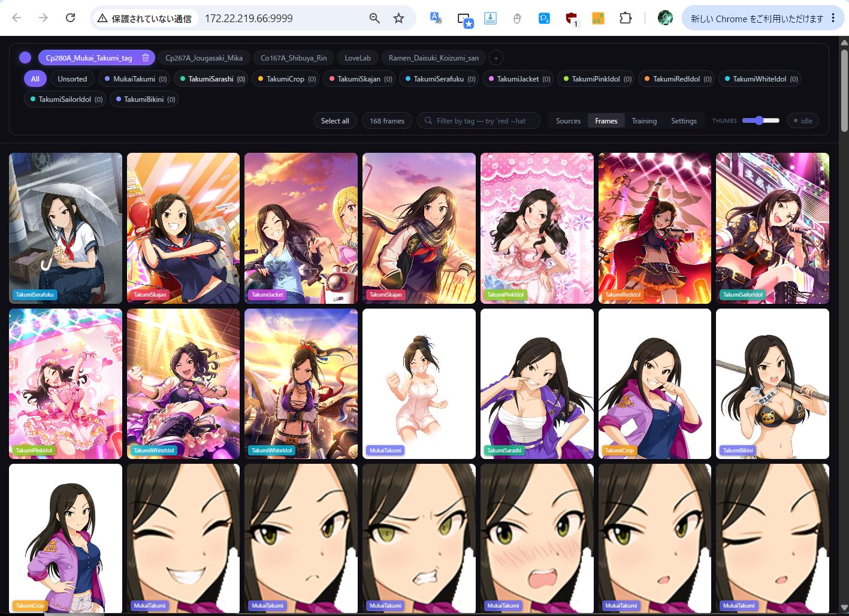849x616 pixels.
Task: Open the grey mouse extension icon
Action: click(517, 19)
